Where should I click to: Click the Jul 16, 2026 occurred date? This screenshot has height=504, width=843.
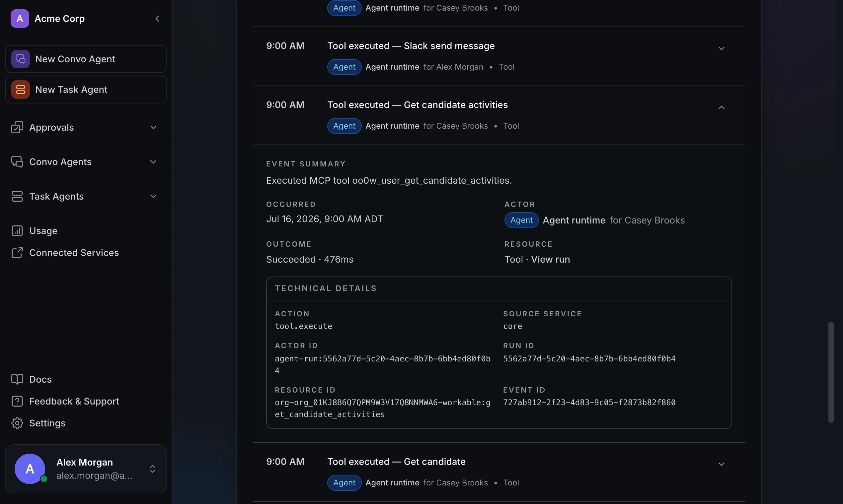pyautogui.click(x=325, y=219)
